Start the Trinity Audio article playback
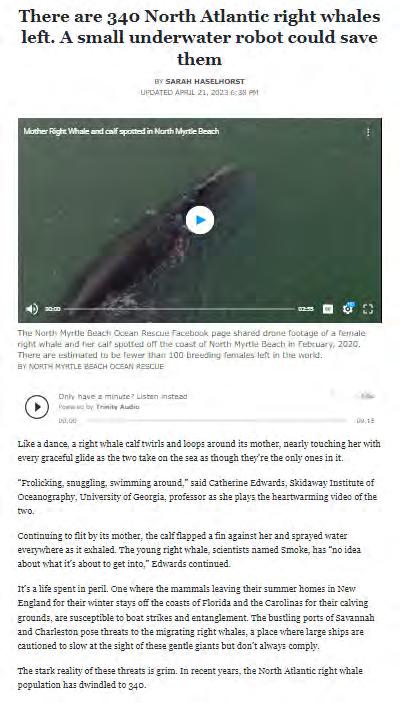 point(37,407)
